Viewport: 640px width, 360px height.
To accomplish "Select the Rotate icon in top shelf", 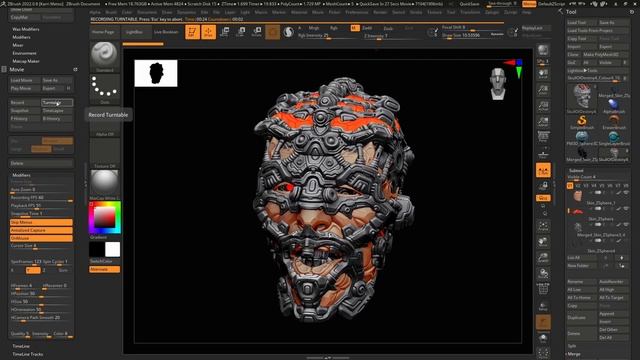I will [x=257, y=32].
